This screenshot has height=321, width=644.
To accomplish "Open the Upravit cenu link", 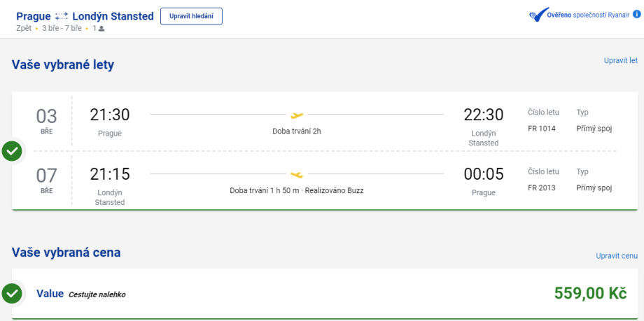I will click(x=617, y=256).
